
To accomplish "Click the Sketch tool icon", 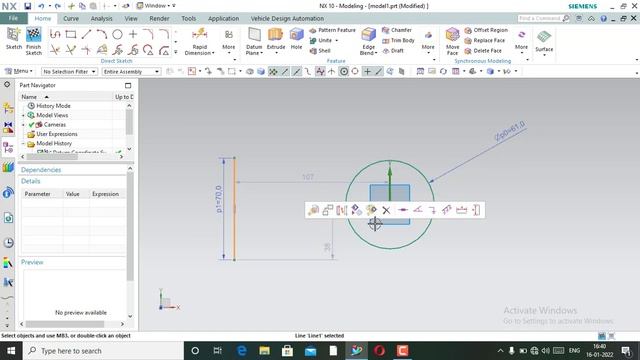I will click(x=13, y=35).
